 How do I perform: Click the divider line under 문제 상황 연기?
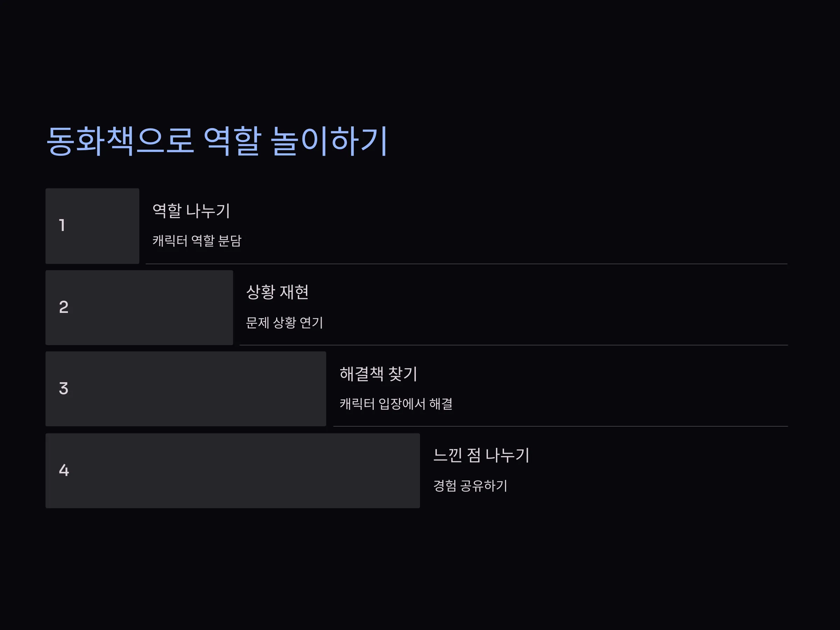pyautogui.click(x=514, y=345)
